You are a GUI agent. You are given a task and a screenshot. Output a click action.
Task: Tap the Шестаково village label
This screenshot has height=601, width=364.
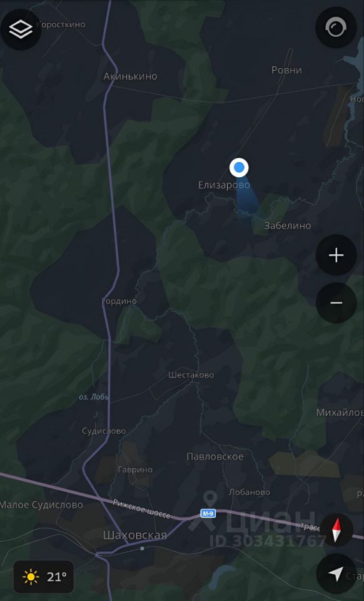pyautogui.click(x=191, y=375)
